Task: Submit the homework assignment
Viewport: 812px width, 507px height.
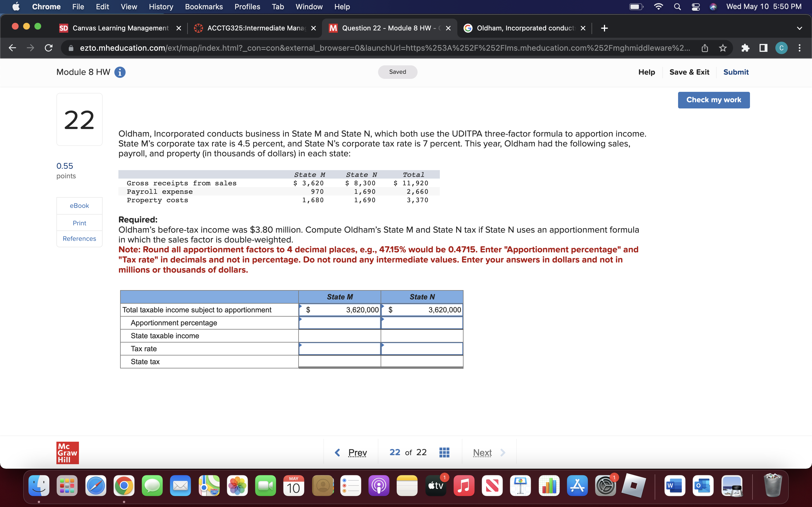Action: click(736, 72)
